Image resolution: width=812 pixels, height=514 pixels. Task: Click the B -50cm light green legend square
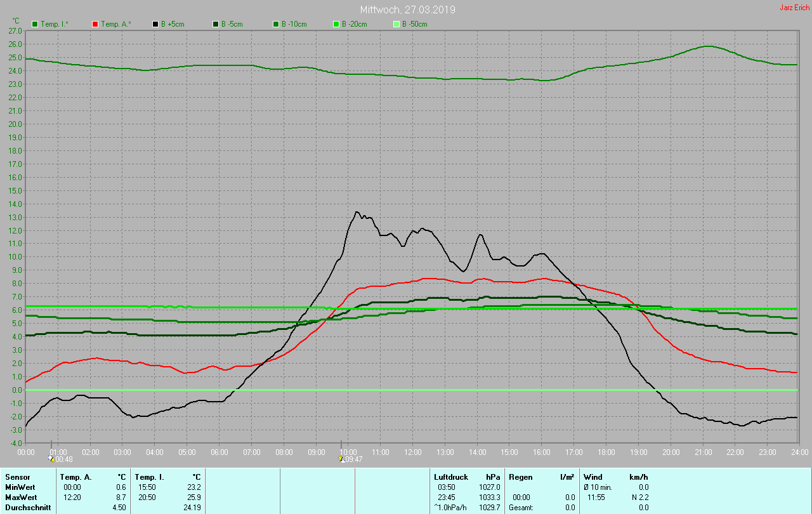click(396, 24)
